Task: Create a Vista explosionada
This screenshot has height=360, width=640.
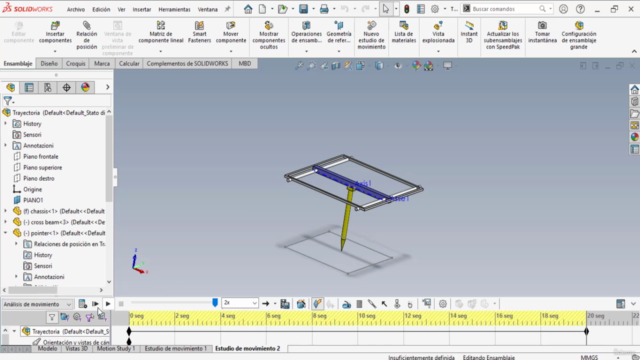Action: [438, 32]
